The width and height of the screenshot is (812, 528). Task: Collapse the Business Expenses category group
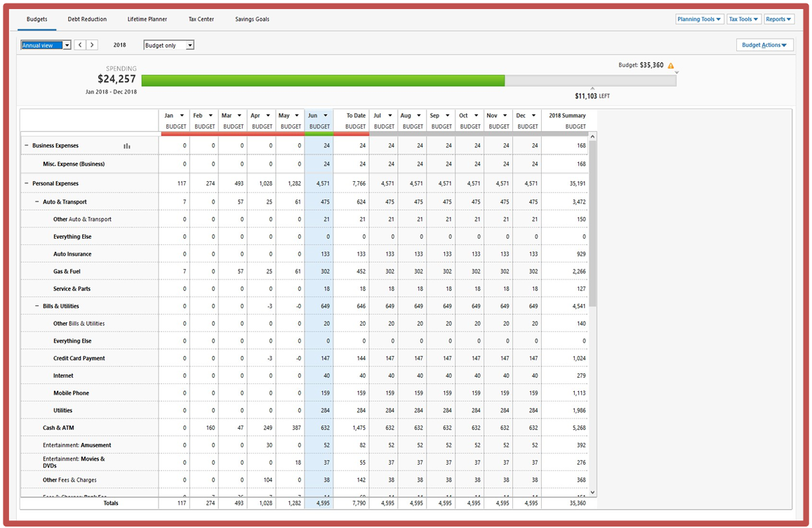click(x=27, y=145)
